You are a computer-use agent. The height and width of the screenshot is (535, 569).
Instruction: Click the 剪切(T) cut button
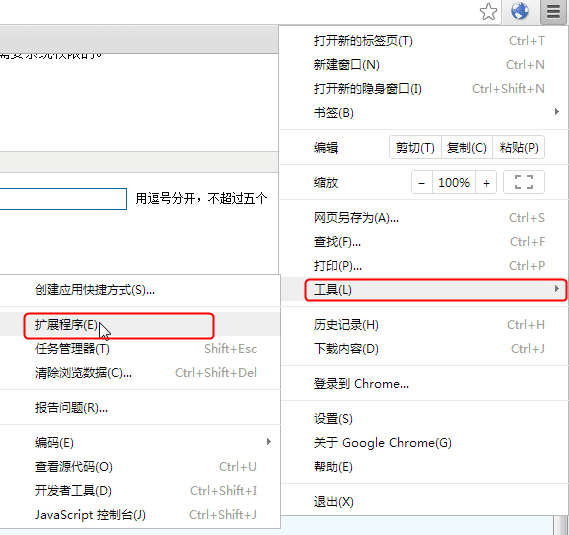pyautogui.click(x=415, y=147)
